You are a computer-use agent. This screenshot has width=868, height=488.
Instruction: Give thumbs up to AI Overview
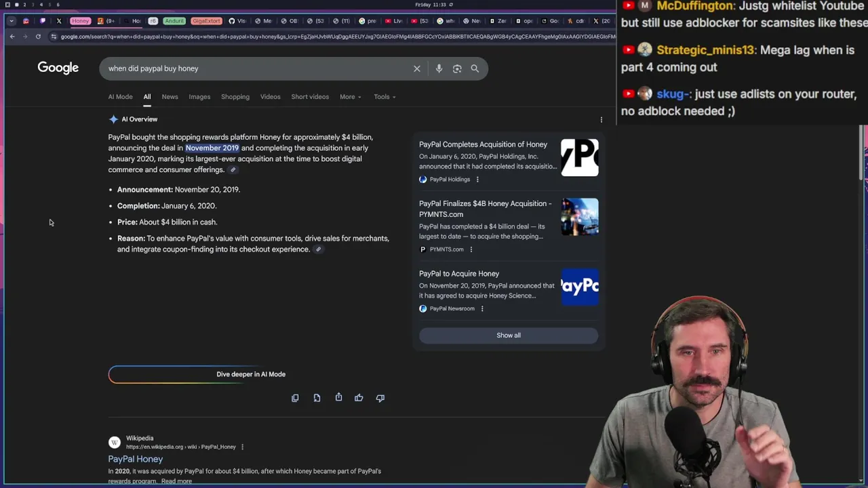(x=359, y=398)
